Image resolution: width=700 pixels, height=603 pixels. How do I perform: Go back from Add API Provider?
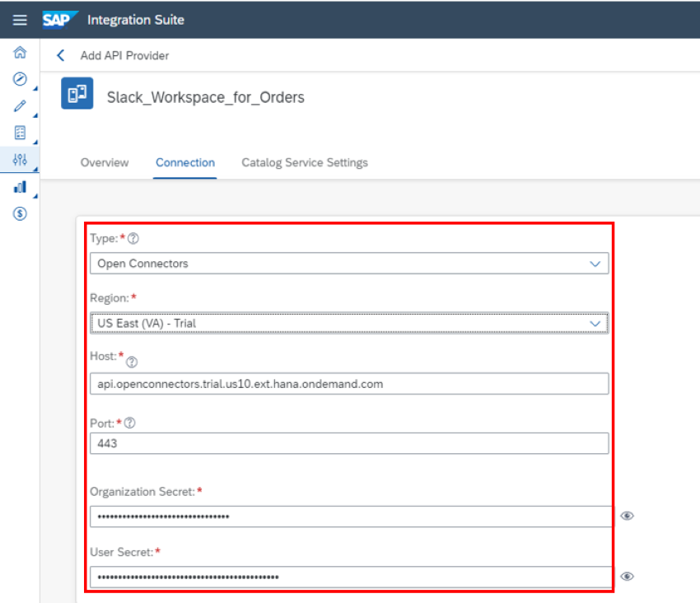point(61,55)
